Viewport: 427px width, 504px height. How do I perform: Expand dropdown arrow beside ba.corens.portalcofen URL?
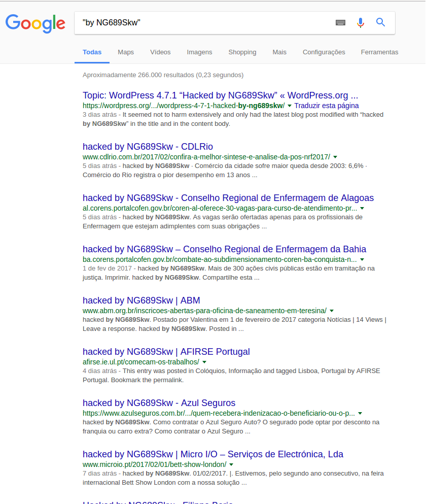point(362,259)
